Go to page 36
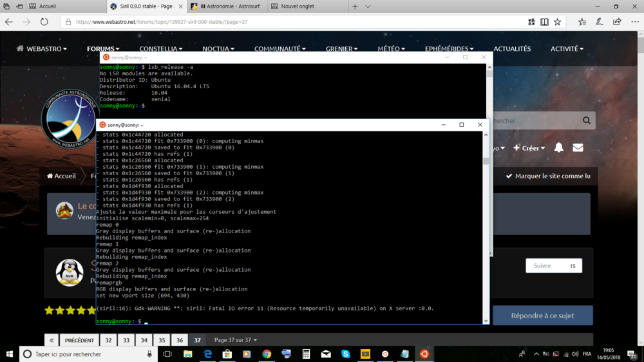This screenshot has width=644, height=362. (180, 340)
